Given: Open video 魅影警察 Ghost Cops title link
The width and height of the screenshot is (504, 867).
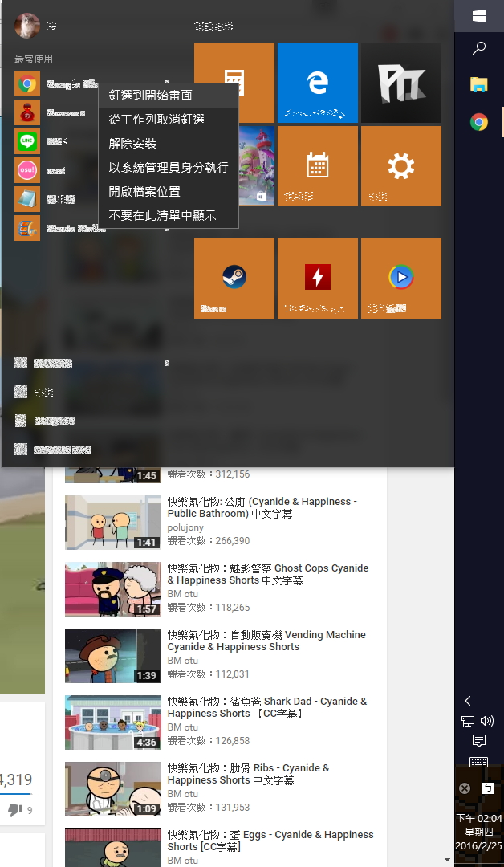Looking at the screenshot, I should (x=268, y=574).
